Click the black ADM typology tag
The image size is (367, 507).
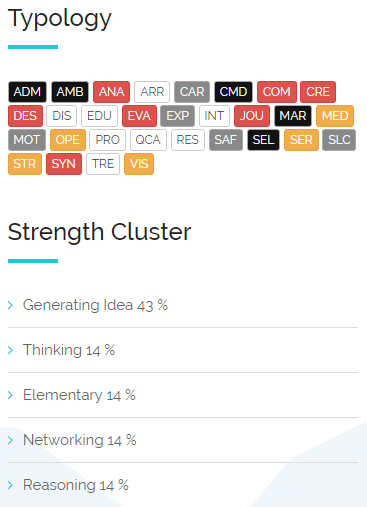coord(27,92)
